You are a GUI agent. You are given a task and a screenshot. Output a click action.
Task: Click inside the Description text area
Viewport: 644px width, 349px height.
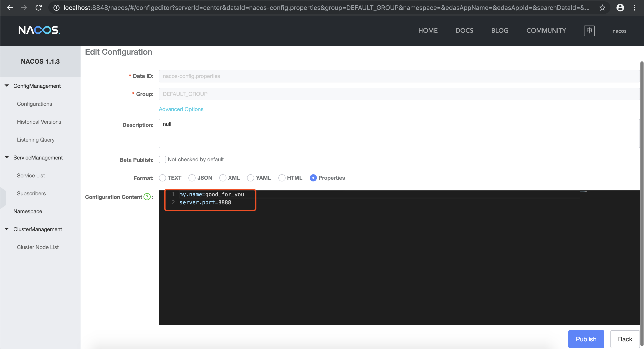tap(399, 133)
